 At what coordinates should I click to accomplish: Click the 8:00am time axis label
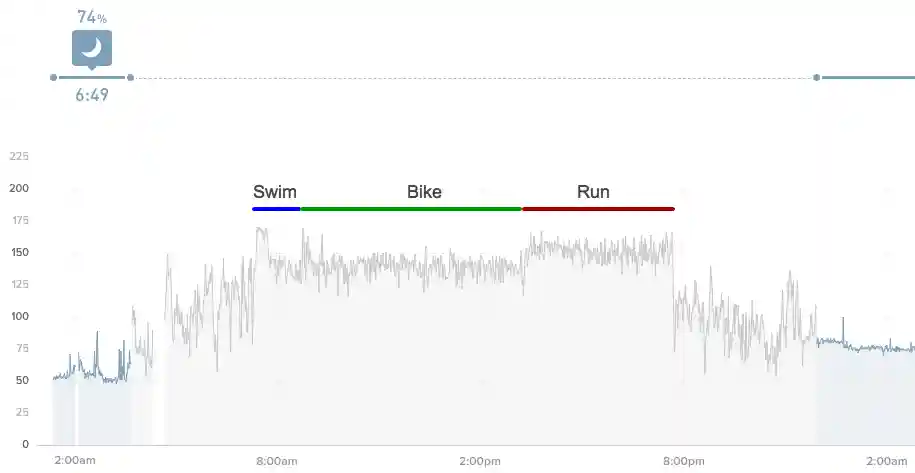(x=277, y=461)
